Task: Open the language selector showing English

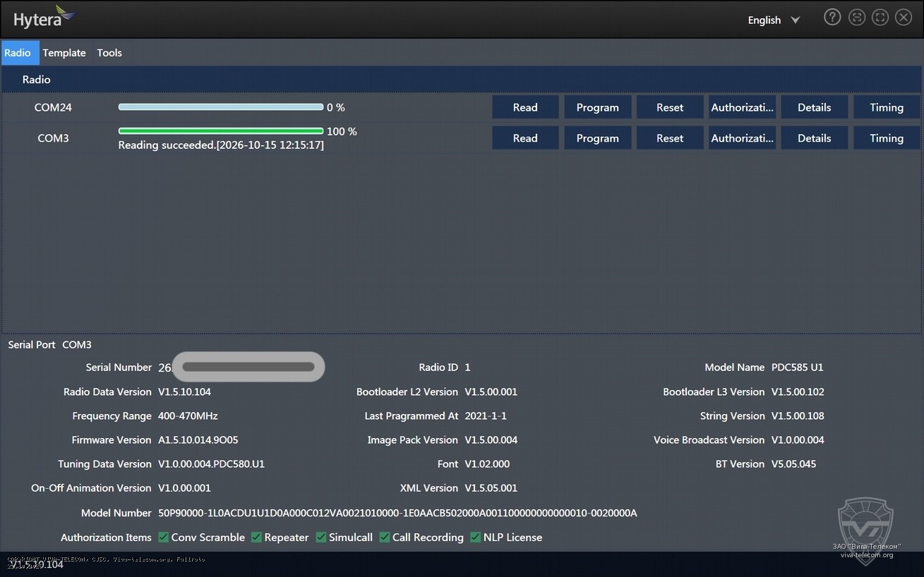Action: 774,20
